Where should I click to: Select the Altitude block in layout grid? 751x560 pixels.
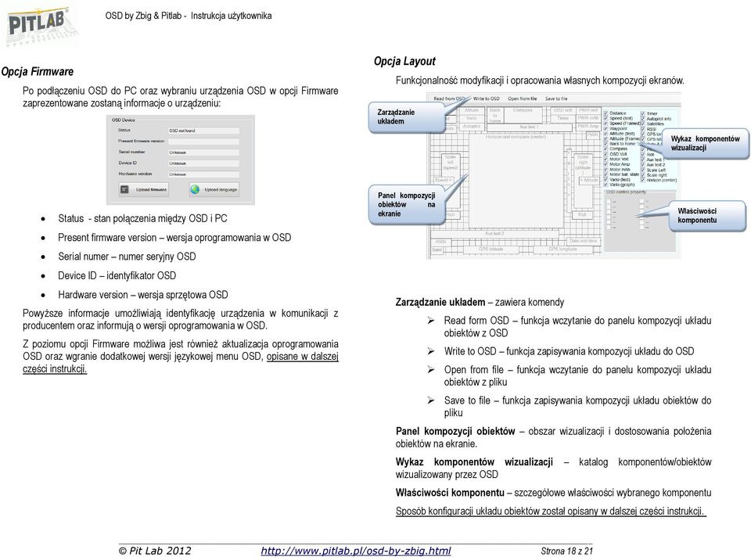point(473,110)
